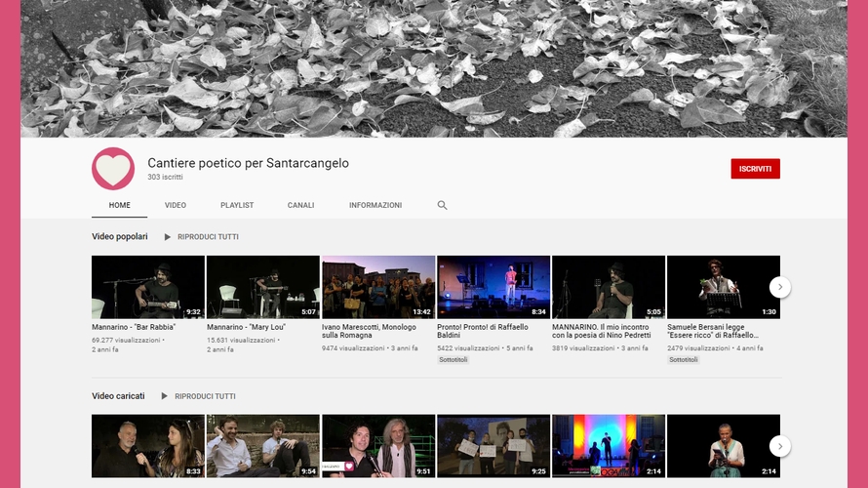Open Samuele Bersani "Essere ricco" video thumbnail

[723, 287]
